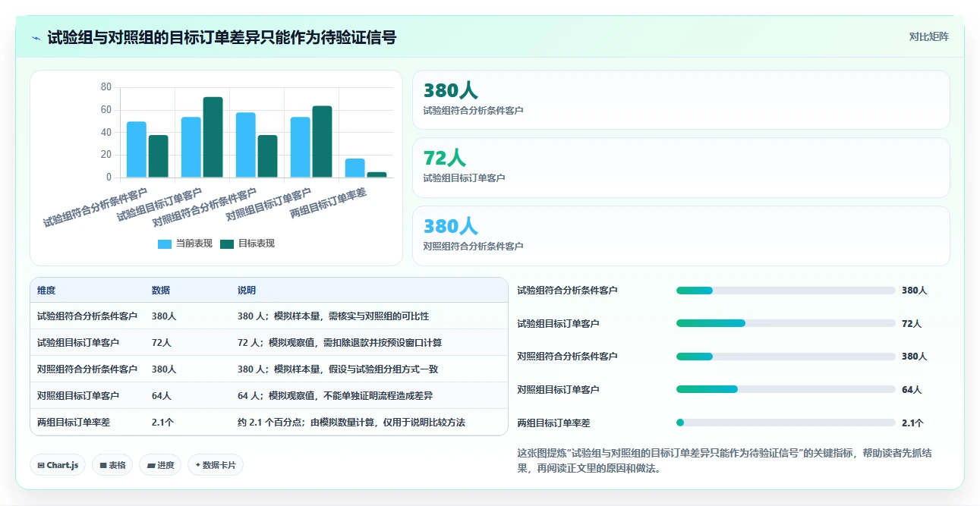Click the dark green bar for 两组目标订单率差
This screenshot has width=980, height=506.
377,174
